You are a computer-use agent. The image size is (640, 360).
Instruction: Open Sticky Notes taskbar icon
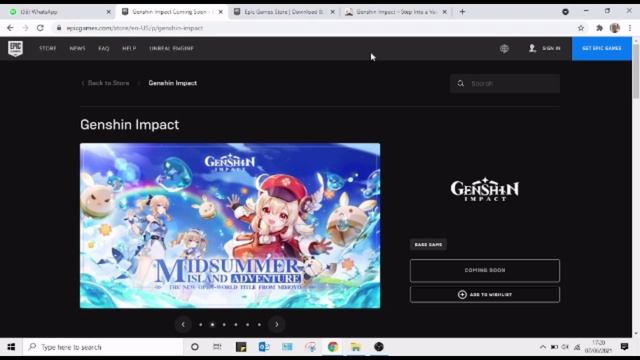coord(241,347)
